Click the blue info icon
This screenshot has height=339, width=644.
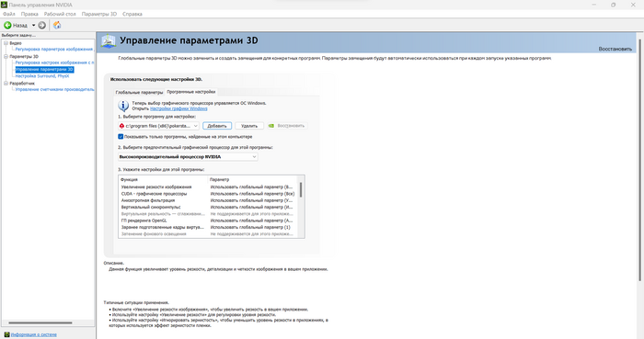123,106
